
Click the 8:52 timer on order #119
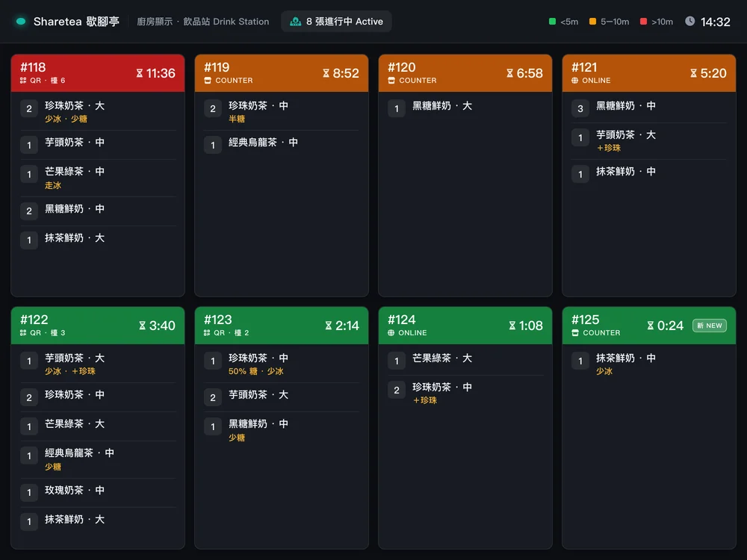346,73
